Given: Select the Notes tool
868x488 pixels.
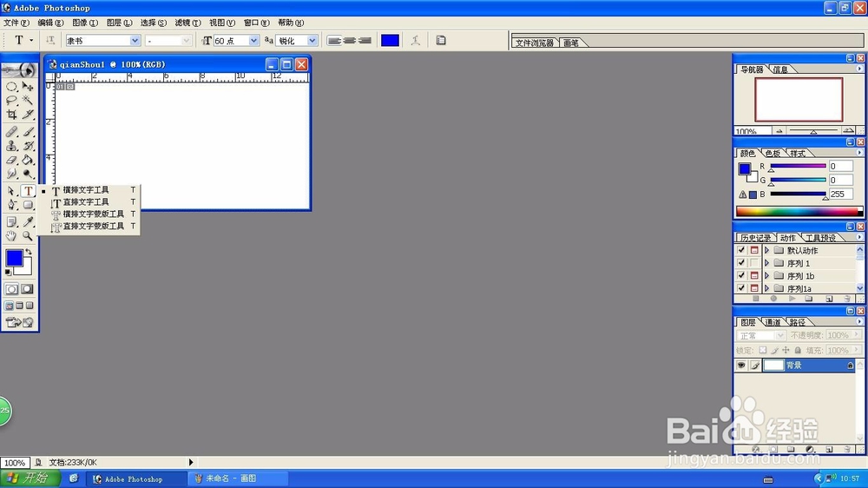Looking at the screenshot, I should (11, 222).
